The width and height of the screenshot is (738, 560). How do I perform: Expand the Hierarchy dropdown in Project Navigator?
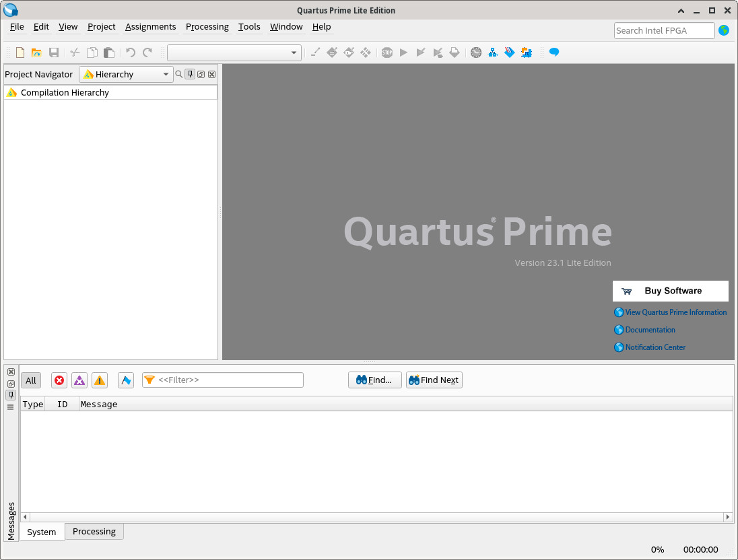(126, 74)
